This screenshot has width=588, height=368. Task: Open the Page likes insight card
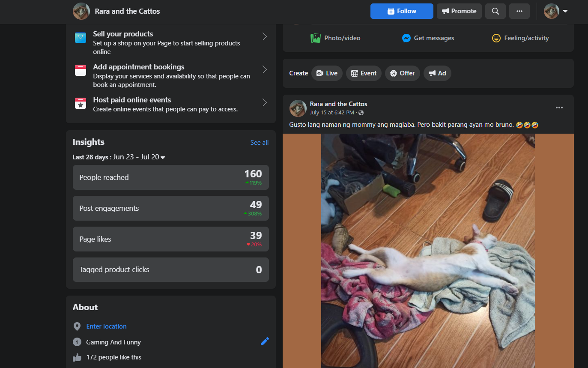(x=171, y=239)
